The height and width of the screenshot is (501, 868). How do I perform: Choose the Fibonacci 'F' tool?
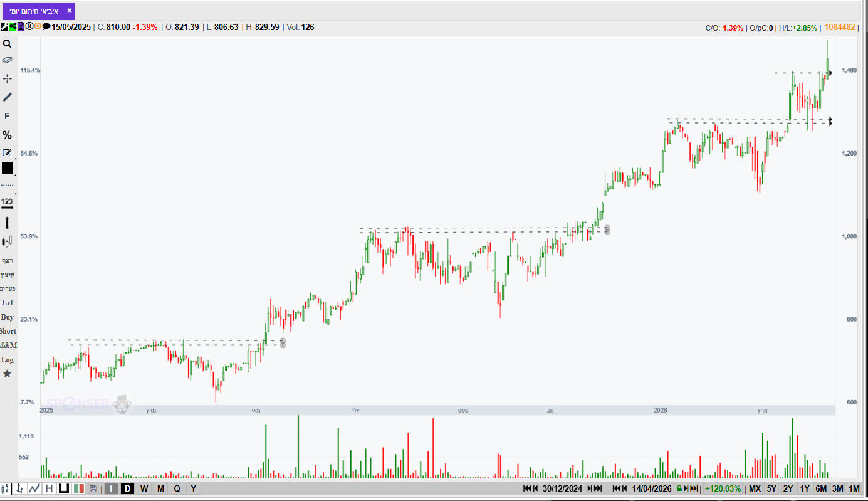point(8,116)
